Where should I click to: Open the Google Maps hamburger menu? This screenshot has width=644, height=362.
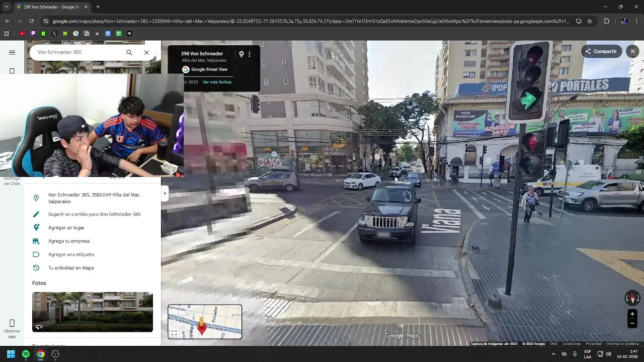(x=12, y=52)
